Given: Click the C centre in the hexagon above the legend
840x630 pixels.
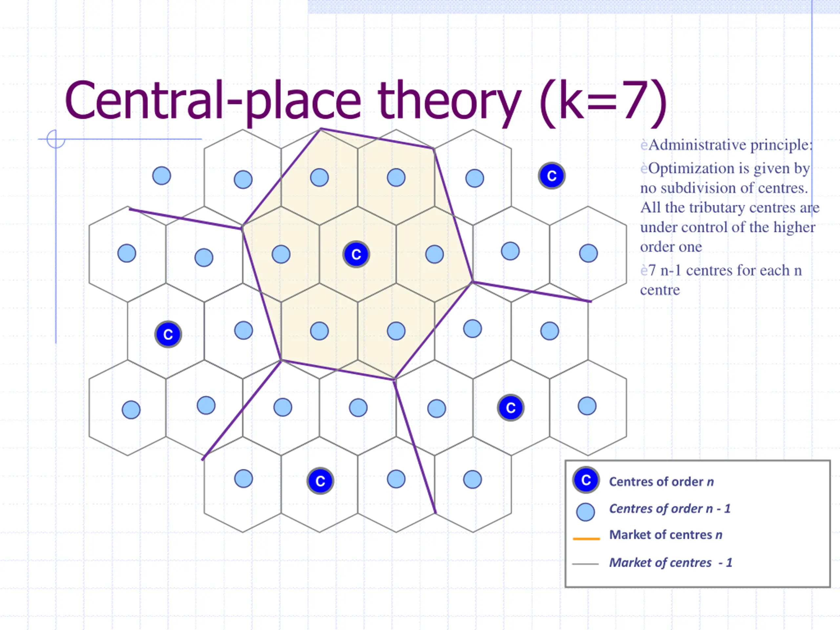Looking at the screenshot, I should pos(511,408).
